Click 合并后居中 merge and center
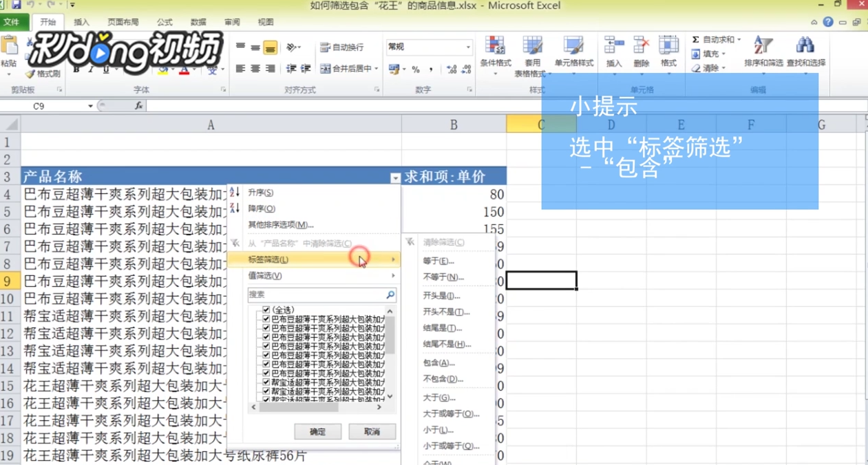Viewport: 868px width, 465px height. point(346,69)
